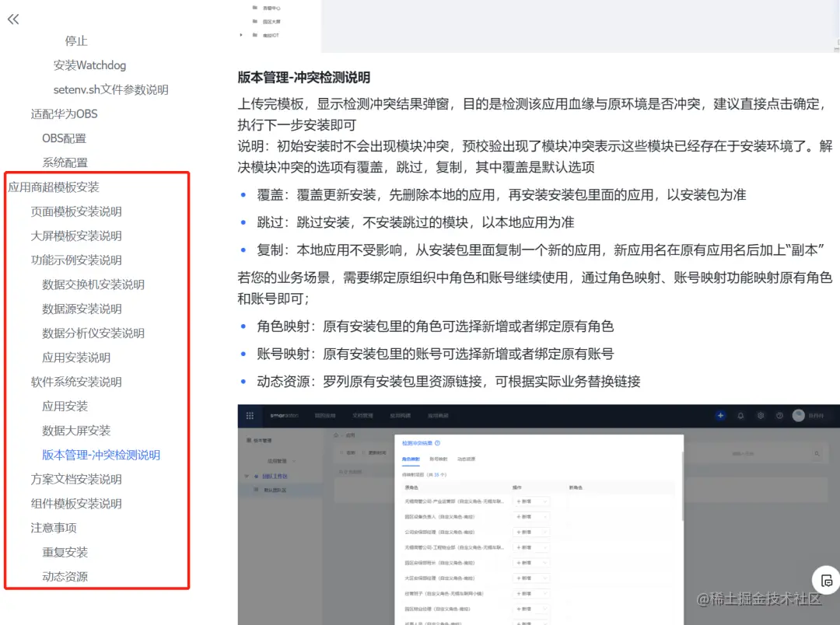
Task: Open the 注意事项 sidebar link
Action: tap(54, 527)
